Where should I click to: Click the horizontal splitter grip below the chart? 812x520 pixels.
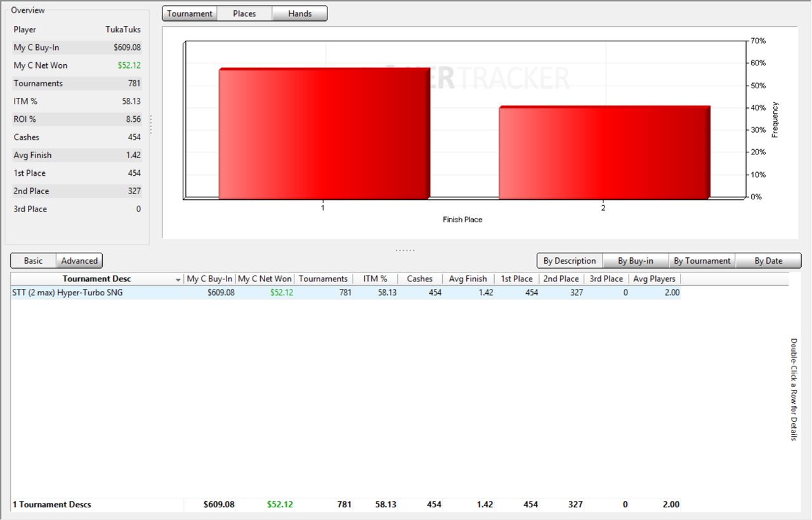[x=405, y=250]
